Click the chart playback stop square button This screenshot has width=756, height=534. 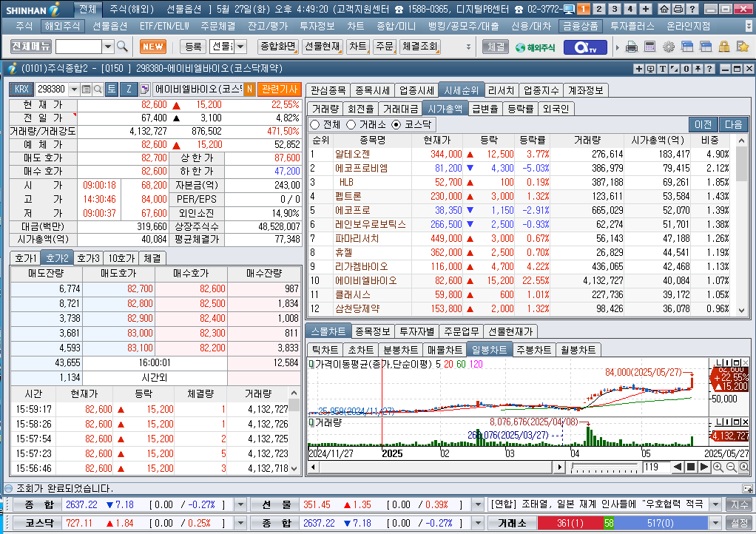pyautogui.click(x=690, y=467)
